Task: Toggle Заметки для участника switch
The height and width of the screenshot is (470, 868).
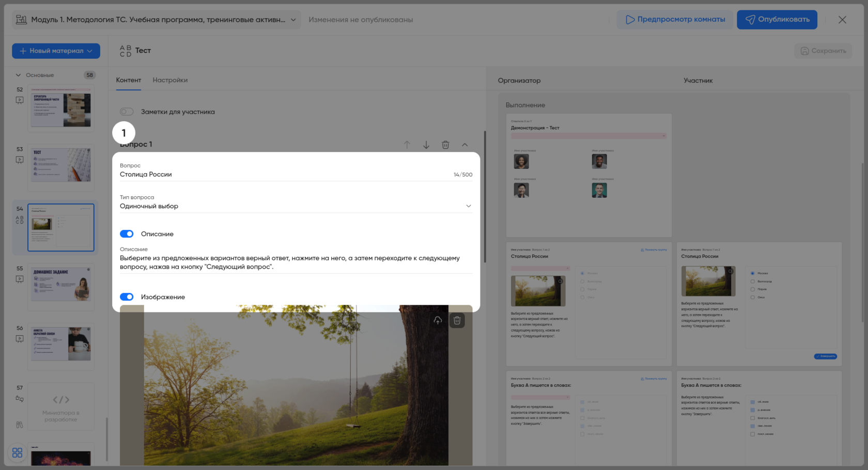Action: (x=127, y=112)
